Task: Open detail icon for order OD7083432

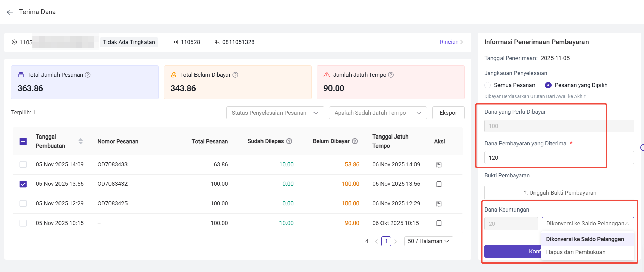Action: (439, 184)
